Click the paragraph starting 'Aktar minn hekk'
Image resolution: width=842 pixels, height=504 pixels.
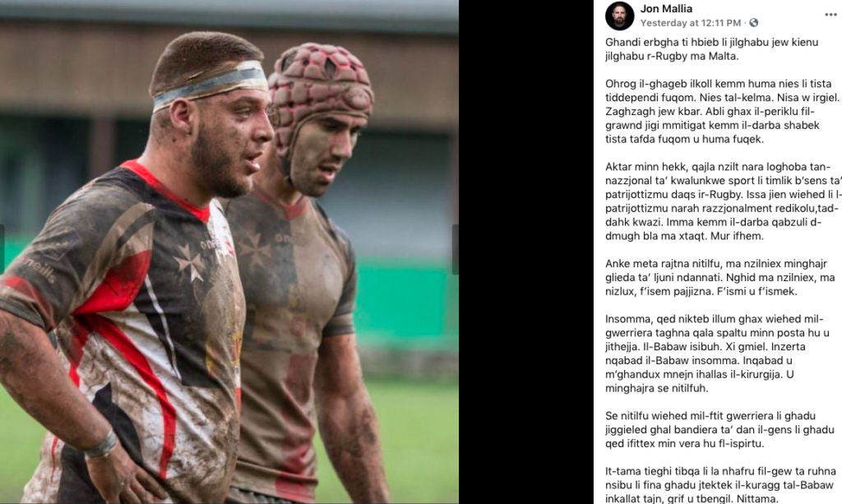point(724,201)
